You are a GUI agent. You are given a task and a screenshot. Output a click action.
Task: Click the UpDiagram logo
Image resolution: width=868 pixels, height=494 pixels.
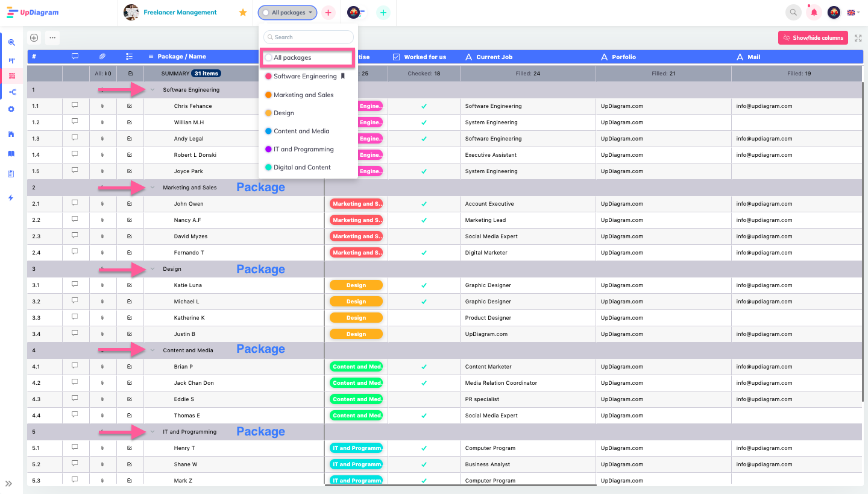click(33, 12)
